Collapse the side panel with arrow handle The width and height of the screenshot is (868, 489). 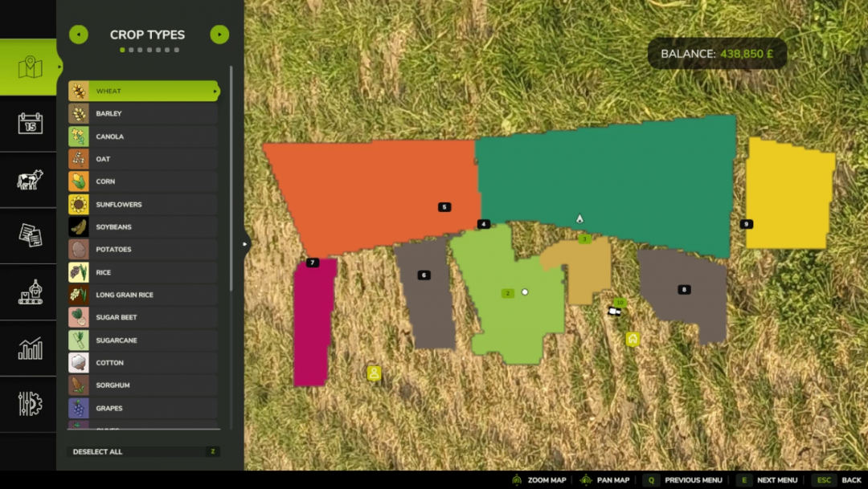(x=245, y=244)
